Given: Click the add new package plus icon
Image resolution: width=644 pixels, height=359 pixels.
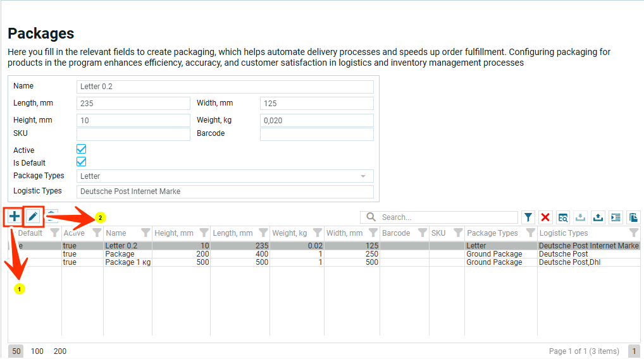Looking at the screenshot, I should 15,217.
